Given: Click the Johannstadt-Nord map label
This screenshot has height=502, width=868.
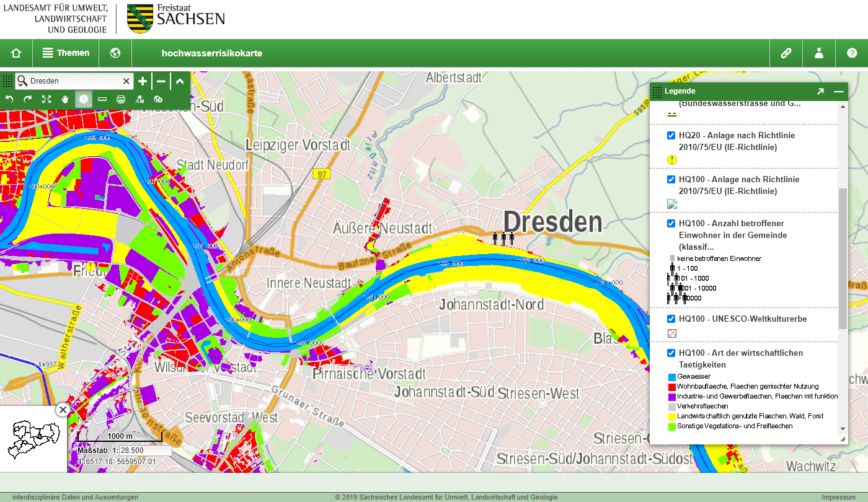Looking at the screenshot, I should coord(492,304).
